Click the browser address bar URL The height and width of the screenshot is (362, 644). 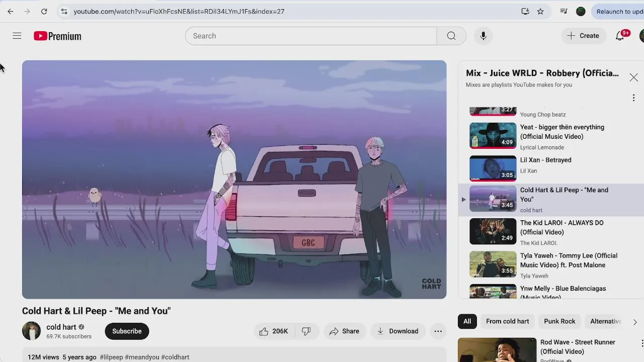click(x=179, y=11)
